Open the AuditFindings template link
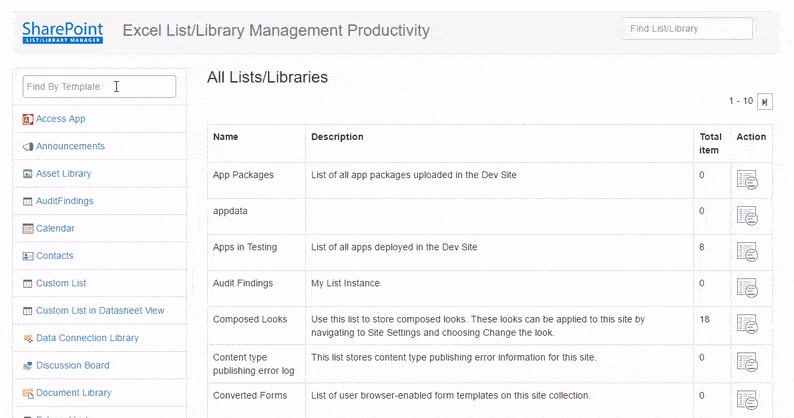This screenshot has width=794, height=418. (x=65, y=201)
